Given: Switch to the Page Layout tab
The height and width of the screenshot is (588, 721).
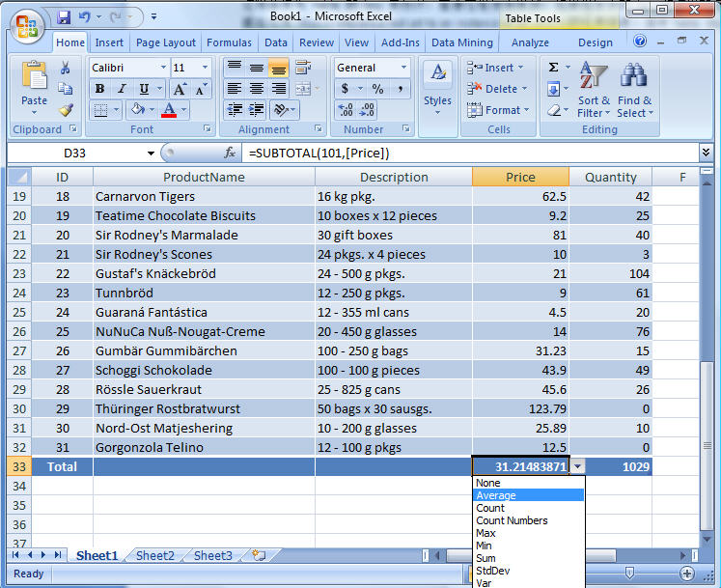Looking at the screenshot, I should pos(166,42).
